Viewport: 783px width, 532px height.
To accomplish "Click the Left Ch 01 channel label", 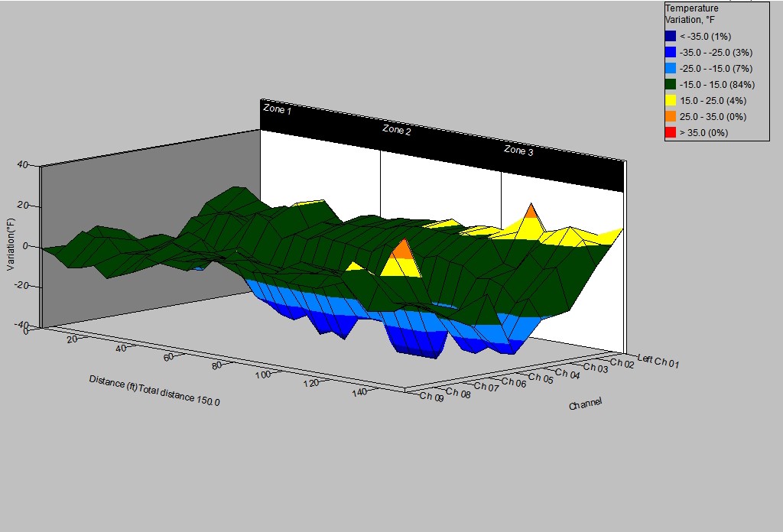I will click(x=657, y=361).
